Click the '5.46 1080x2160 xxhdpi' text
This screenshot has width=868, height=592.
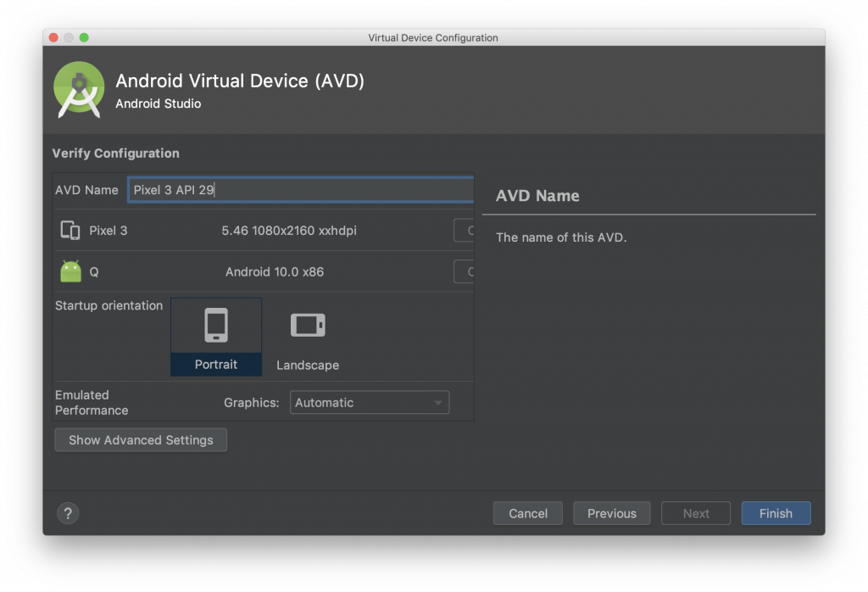point(289,231)
